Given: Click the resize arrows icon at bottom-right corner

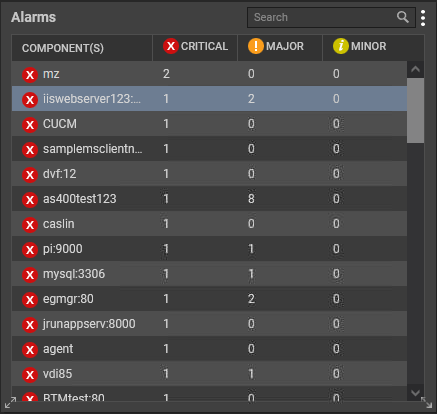Looking at the screenshot, I should tap(426, 402).
